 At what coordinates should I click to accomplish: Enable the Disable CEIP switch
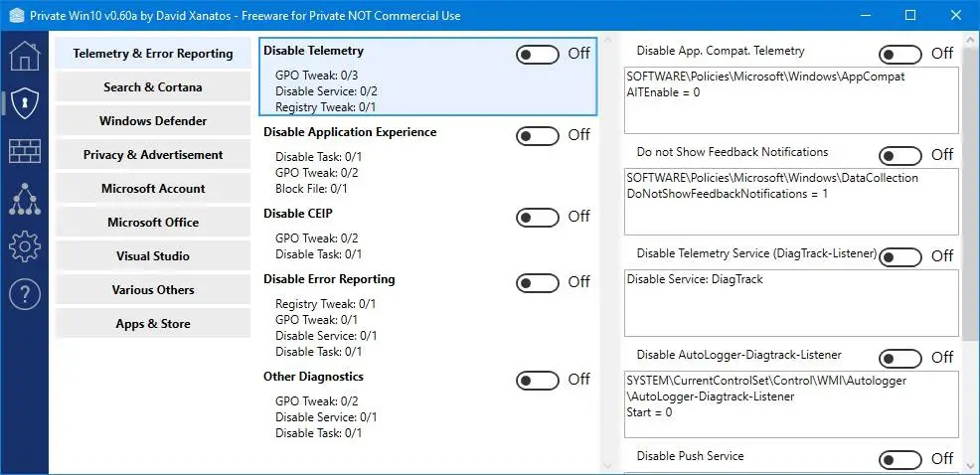click(x=538, y=217)
